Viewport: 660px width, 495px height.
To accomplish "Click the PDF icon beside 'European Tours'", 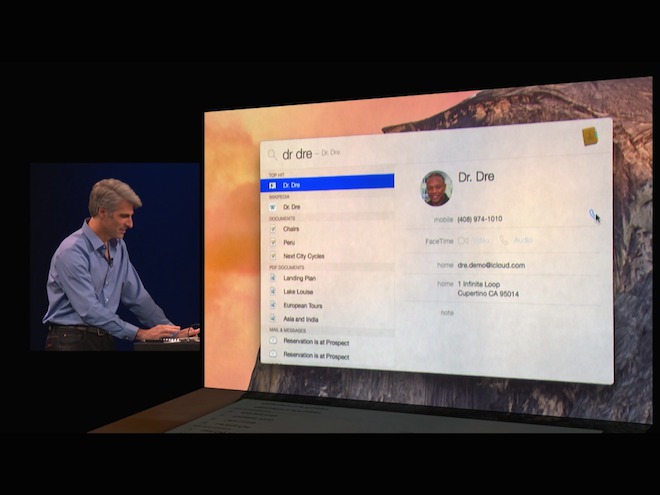I will (273, 305).
